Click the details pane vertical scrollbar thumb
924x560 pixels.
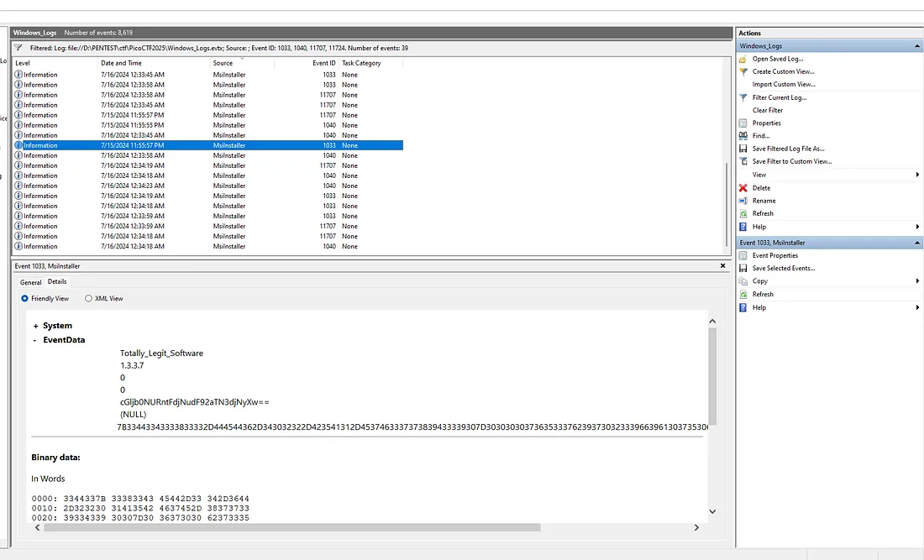click(x=711, y=377)
